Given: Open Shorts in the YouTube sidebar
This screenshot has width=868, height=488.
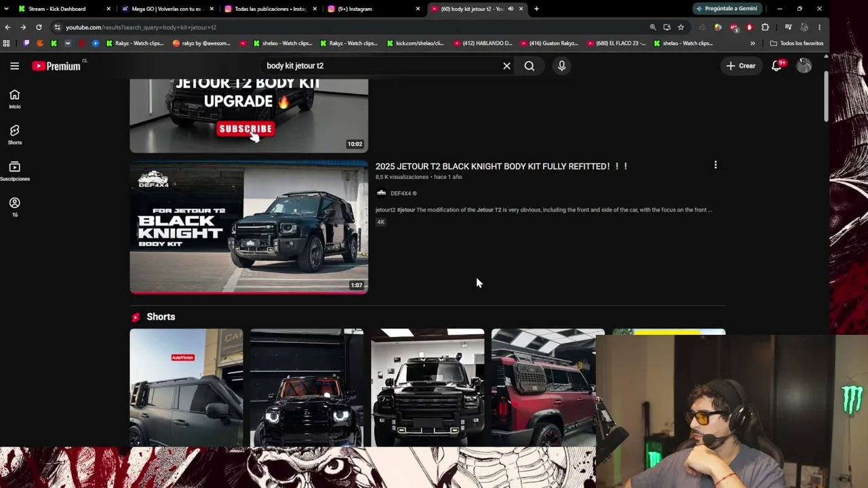Looking at the screenshot, I should click(14, 134).
